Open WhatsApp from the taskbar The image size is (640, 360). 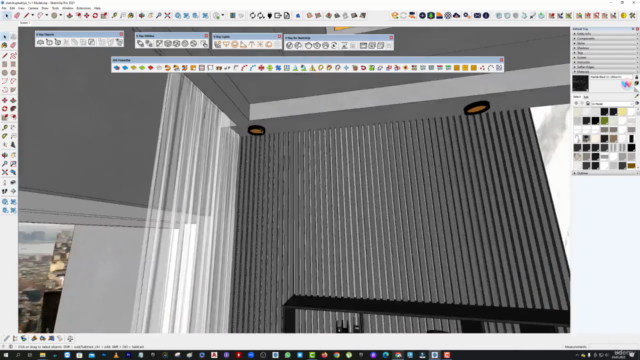click(x=288, y=355)
